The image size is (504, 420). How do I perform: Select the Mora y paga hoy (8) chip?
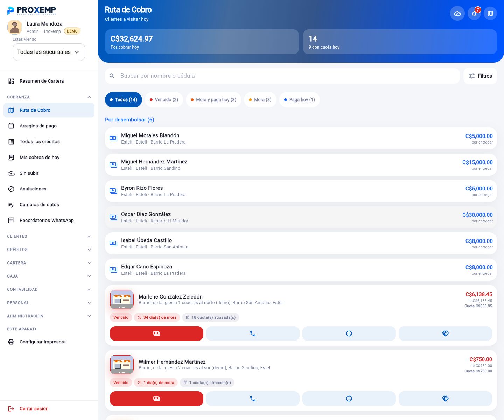213,100
